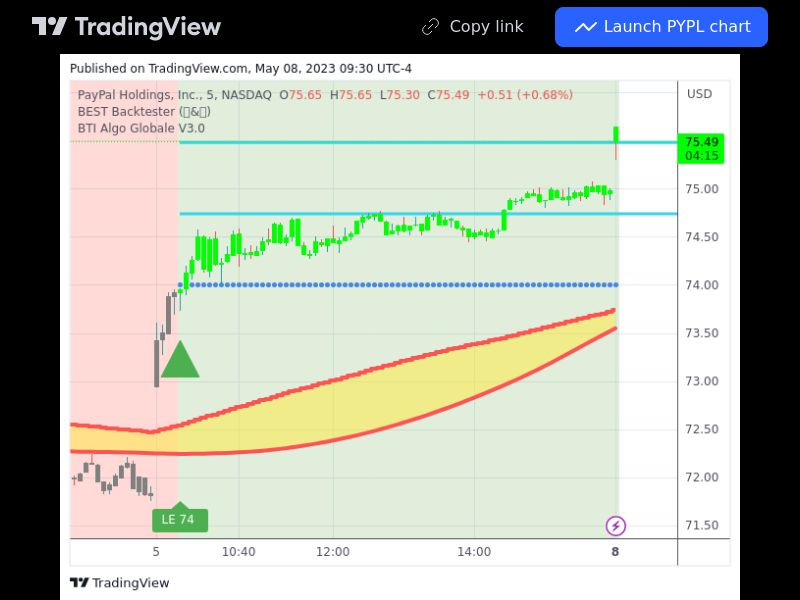Click the BEST Backtester indicator label
The width and height of the screenshot is (800, 600).
pyautogui.click(x=144, y=112)
